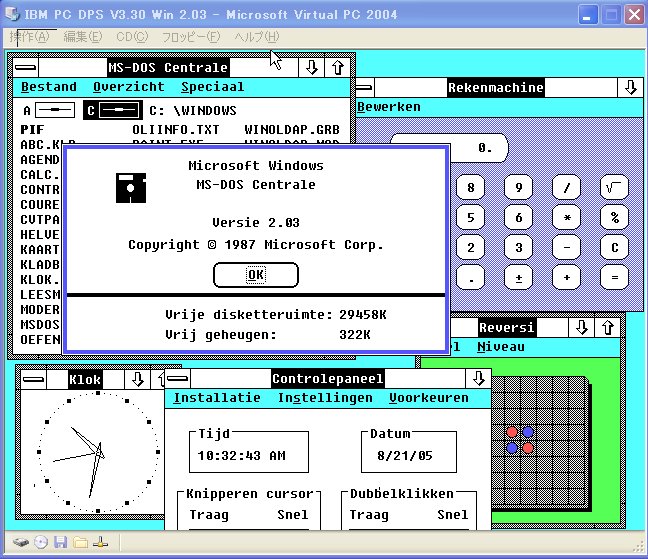Click the percent key in Rekenmachine

pyautogui.click(x=615, y=217)
